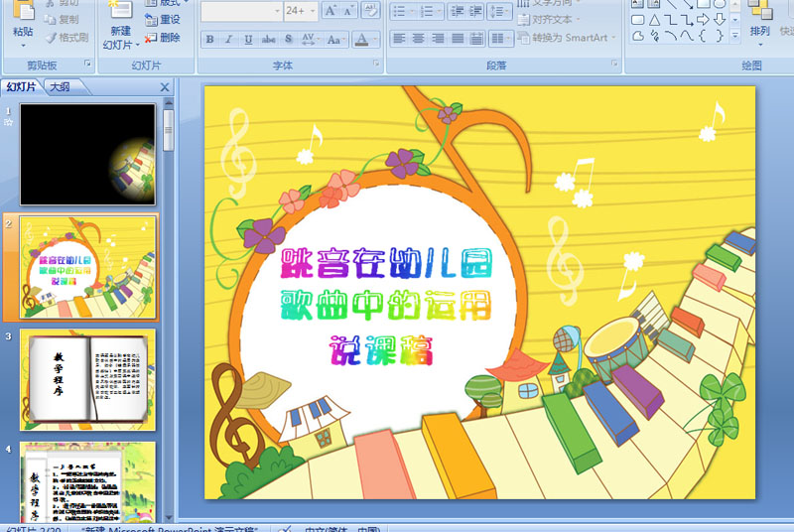This screenshot has height=532, width=794.
Task: Select slide 3 thumbnail with 教学程序
Action: tap(87, 380)
